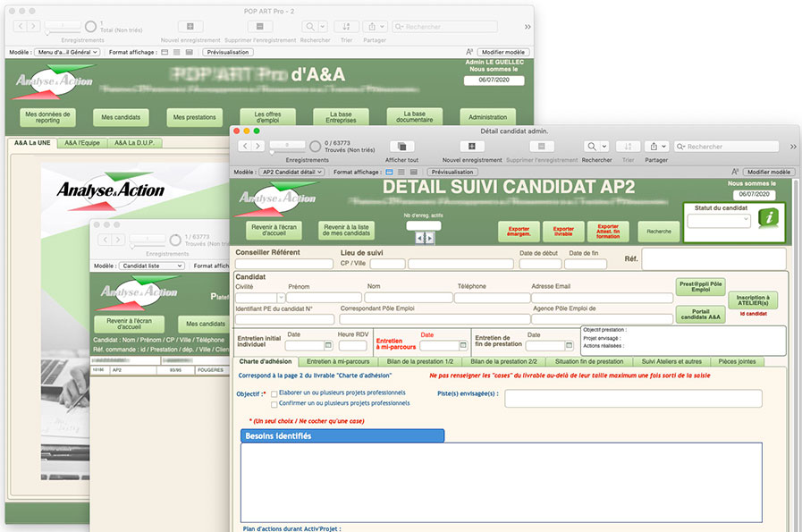802x532 pixels.
Task: Expand Rechercher options arrow in POP ART Pro toolbar
Action: click(322, 27)
